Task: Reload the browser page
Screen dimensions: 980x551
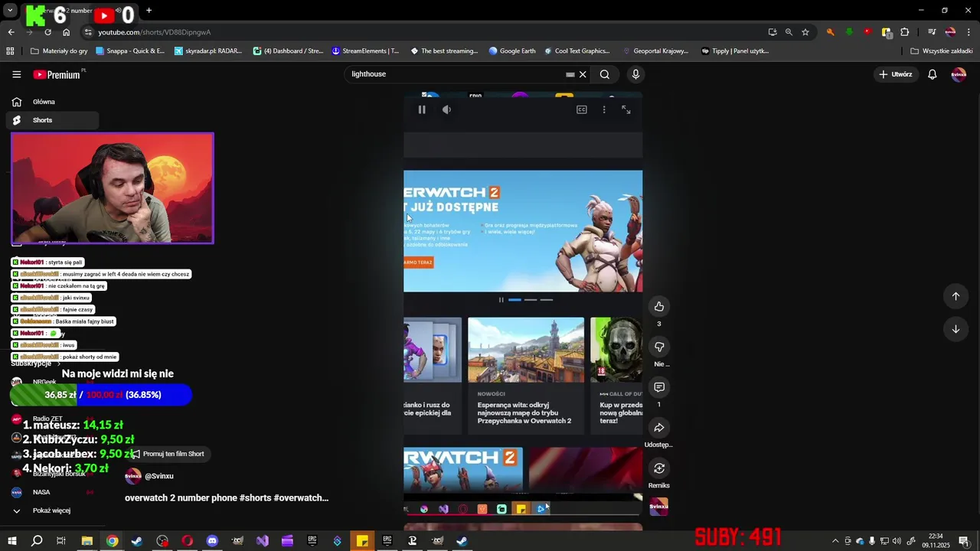Action: [47, 32]
